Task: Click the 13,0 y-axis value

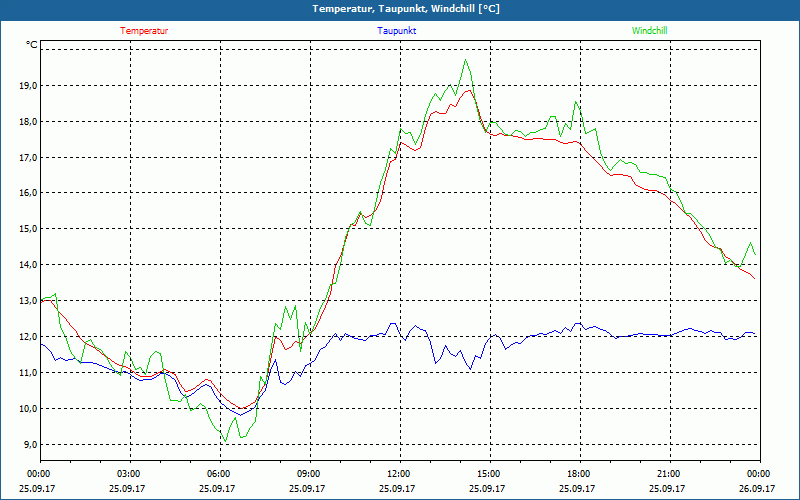Action: point(29,301)
